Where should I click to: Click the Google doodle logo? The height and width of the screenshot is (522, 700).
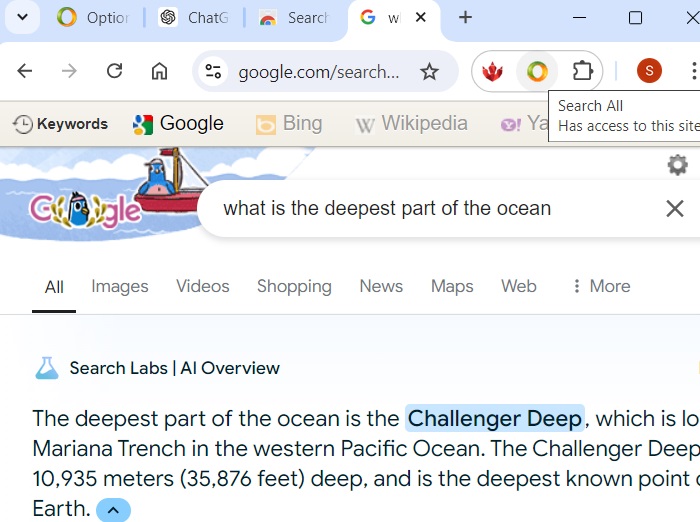point(85,210)
